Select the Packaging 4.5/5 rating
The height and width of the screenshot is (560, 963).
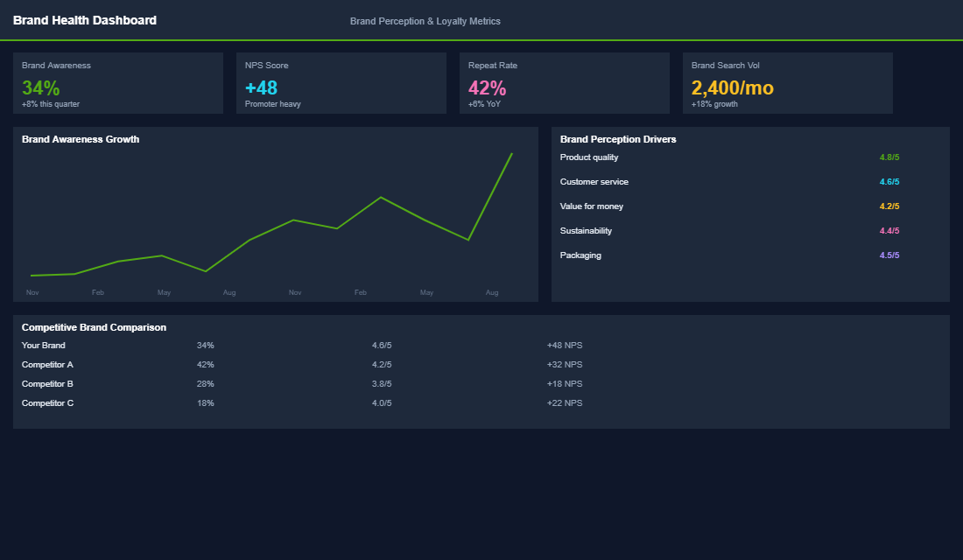click(889, 255)
